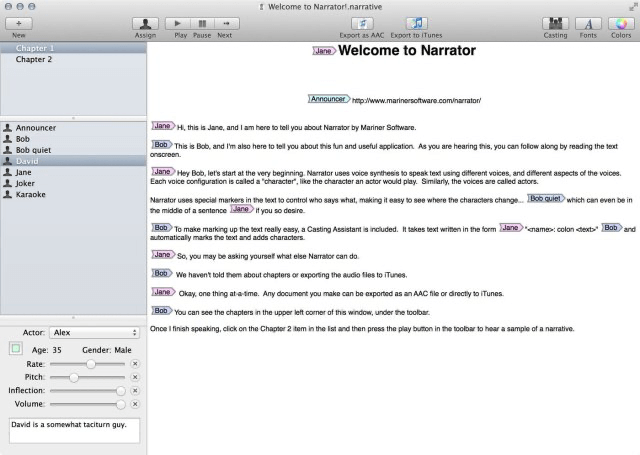Select the Jane character in list
Screen dimensions: 640x455
pos(73,172)
